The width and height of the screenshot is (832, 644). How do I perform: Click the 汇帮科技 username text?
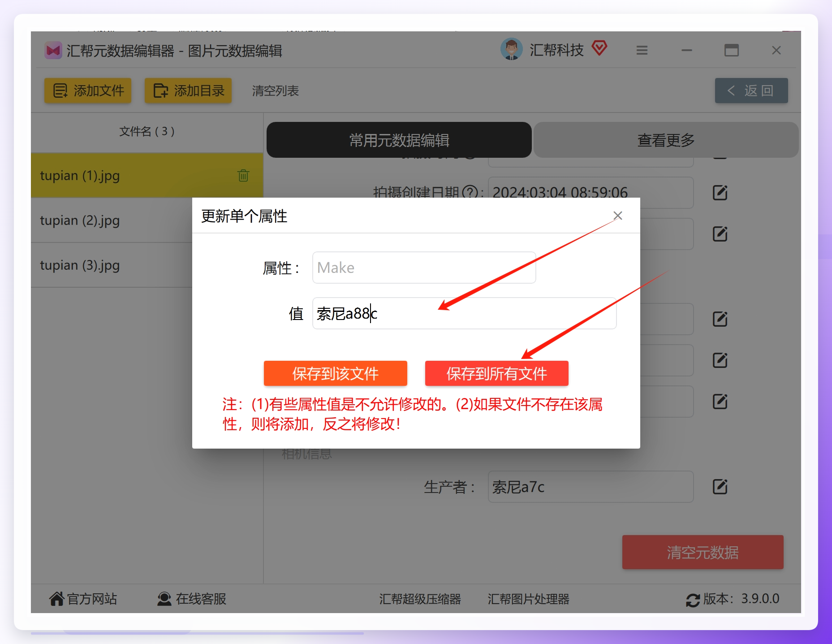(x=557, y=50)
